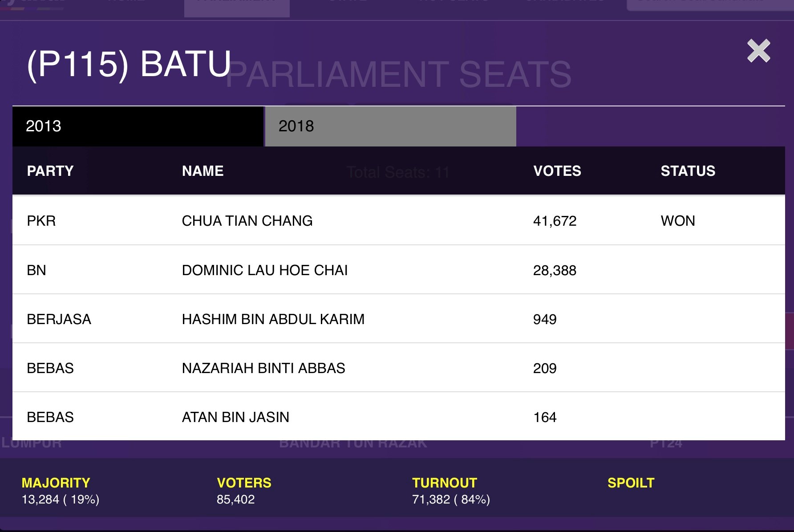Select the Dominic Lau Hoe Chai row
The image size is (794, 532).
click(x=399, y=270)
